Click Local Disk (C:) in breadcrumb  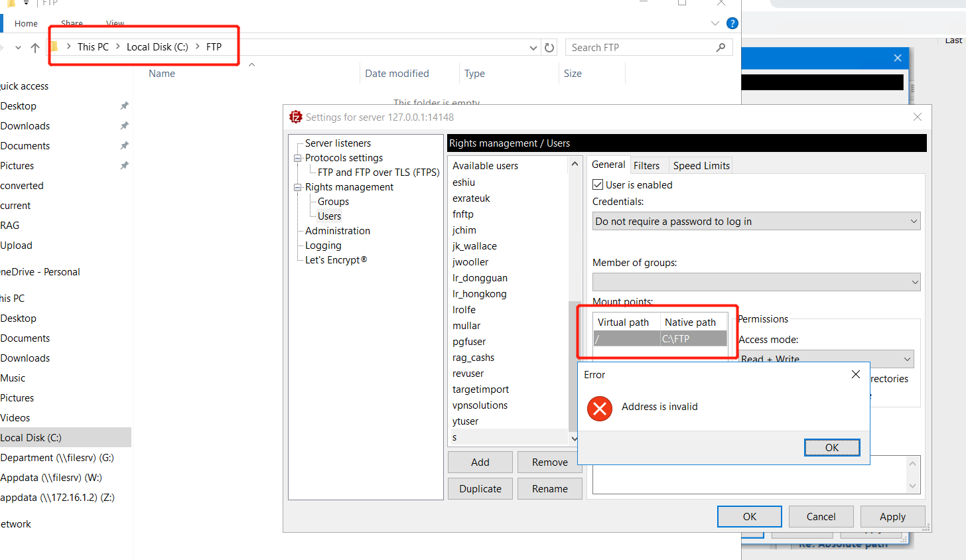157,47
